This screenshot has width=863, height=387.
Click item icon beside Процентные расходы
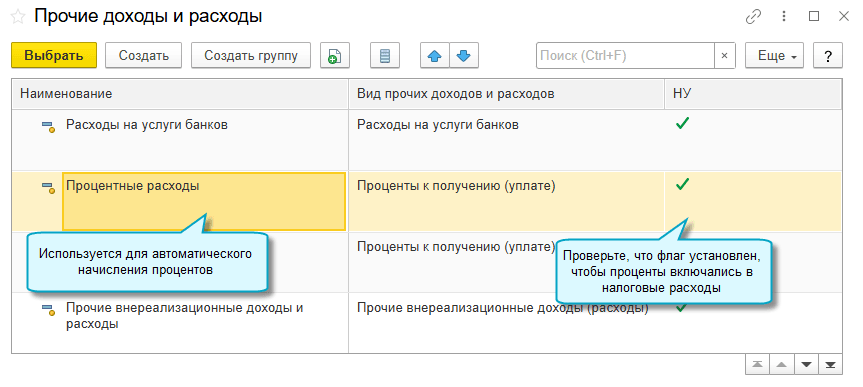coord(48,188)
